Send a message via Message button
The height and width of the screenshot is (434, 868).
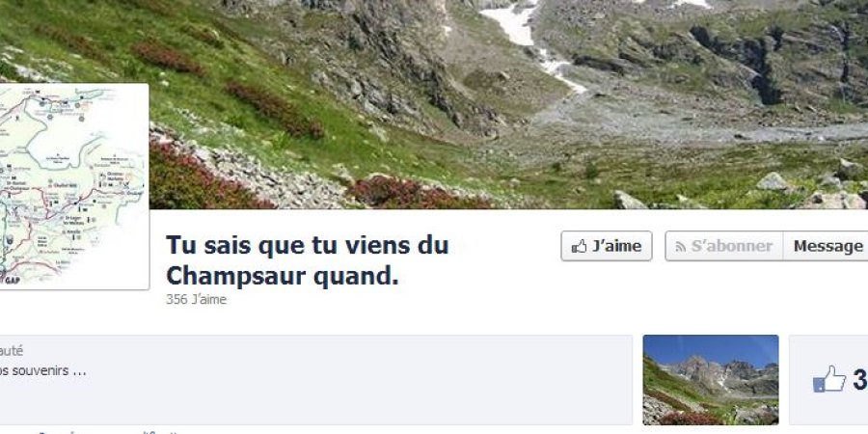point(827,246)
